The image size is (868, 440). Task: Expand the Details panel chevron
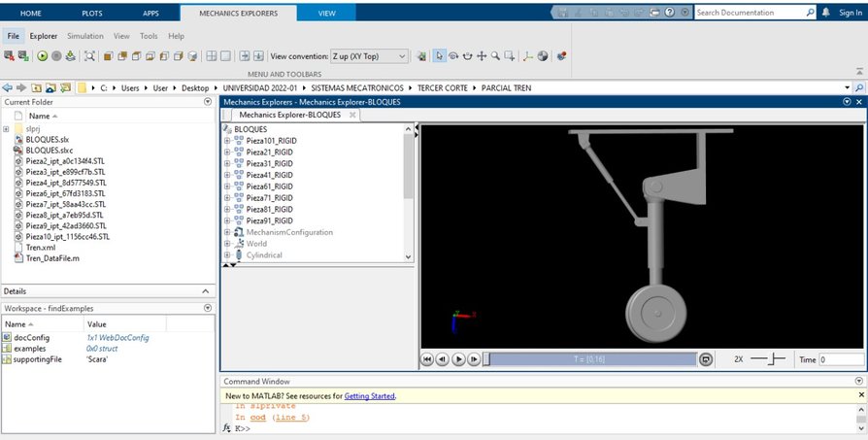pyautogui.click(x=206, y=291)
